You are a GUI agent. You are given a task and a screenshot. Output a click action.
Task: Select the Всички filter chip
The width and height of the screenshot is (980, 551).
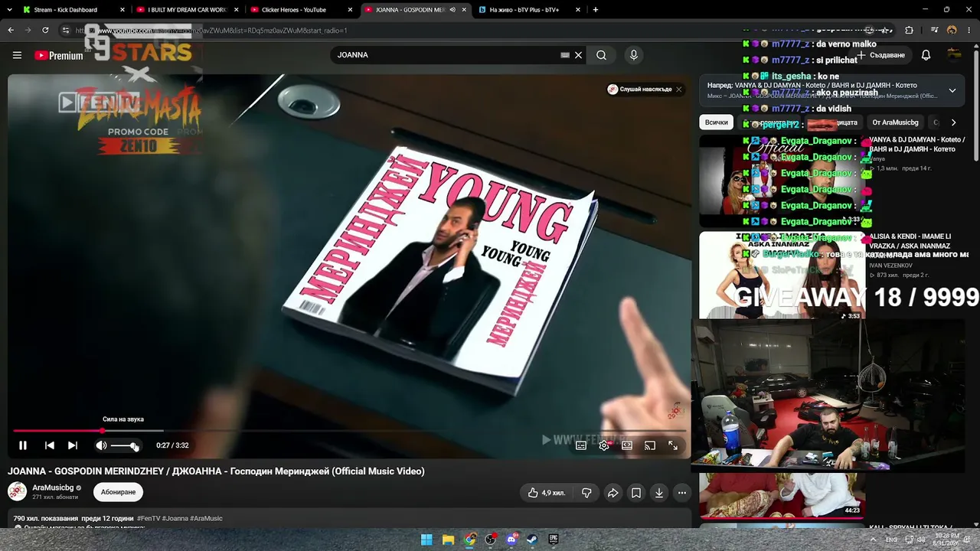717,122
